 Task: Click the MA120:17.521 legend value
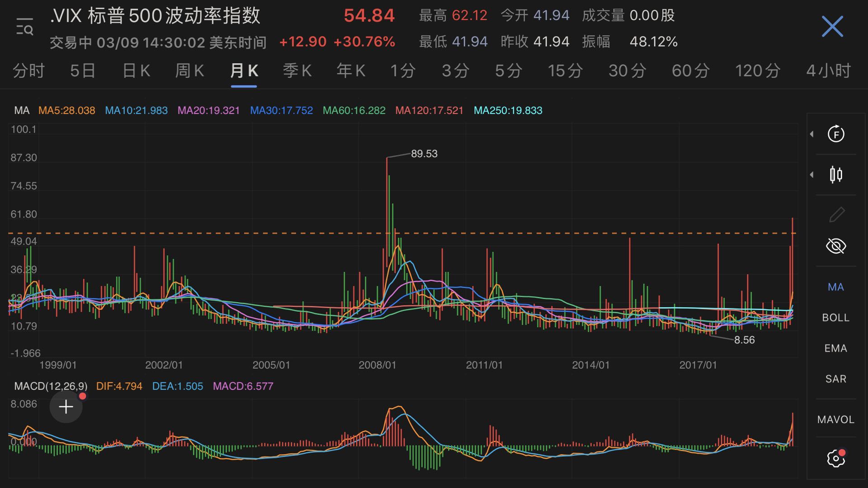[x=429, y=111]
